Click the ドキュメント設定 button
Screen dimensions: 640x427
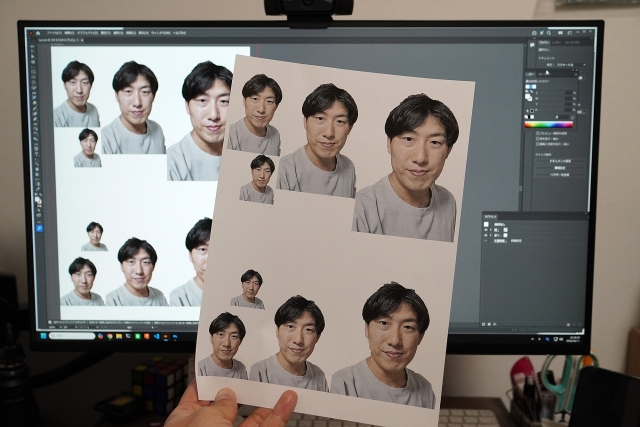560,159
